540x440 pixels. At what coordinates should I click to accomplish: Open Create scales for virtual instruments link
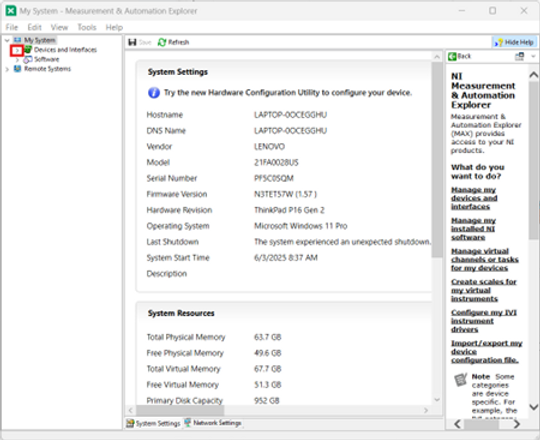(484, 290)
